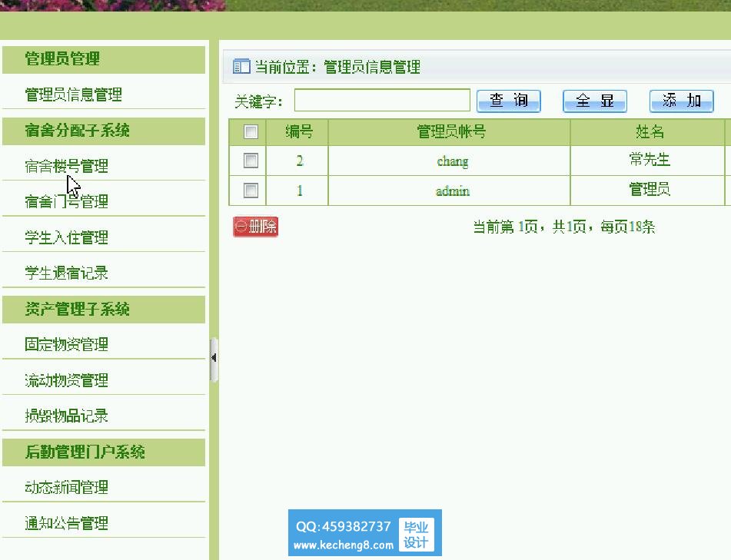Click the red 删除 delete button
This screenshot has width=731, height=560.
coord(255,227)
